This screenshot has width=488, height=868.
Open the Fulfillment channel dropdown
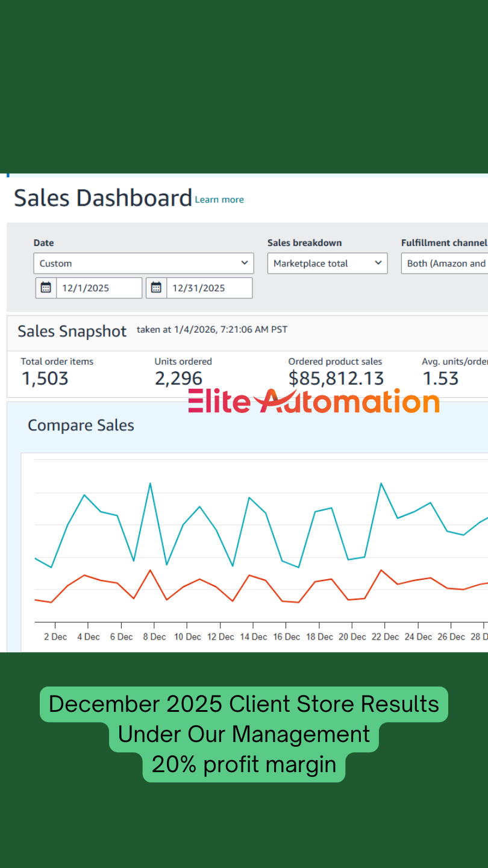tap(445, 263)
